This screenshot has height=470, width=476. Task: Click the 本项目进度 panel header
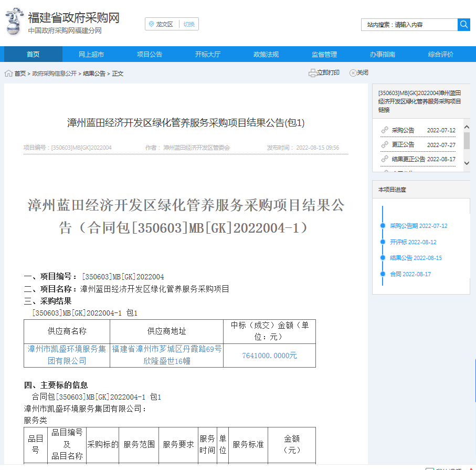pos(421,190)
